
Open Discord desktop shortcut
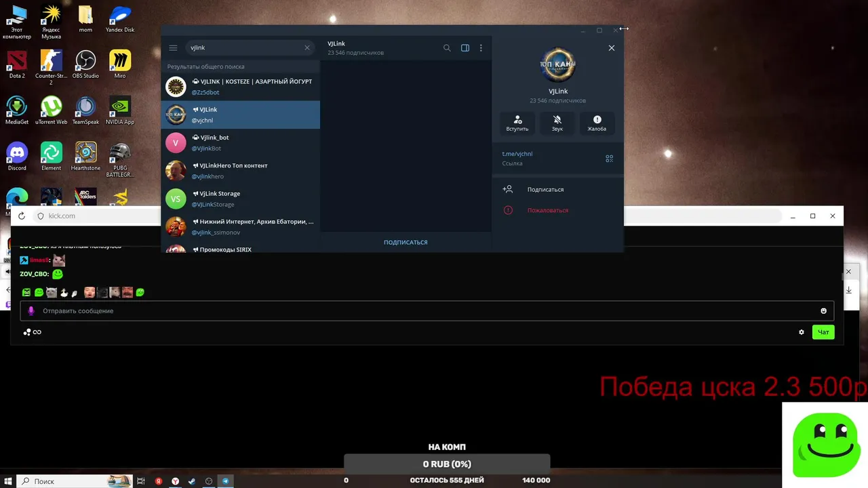pyautogui.click(x=17, y=157)
